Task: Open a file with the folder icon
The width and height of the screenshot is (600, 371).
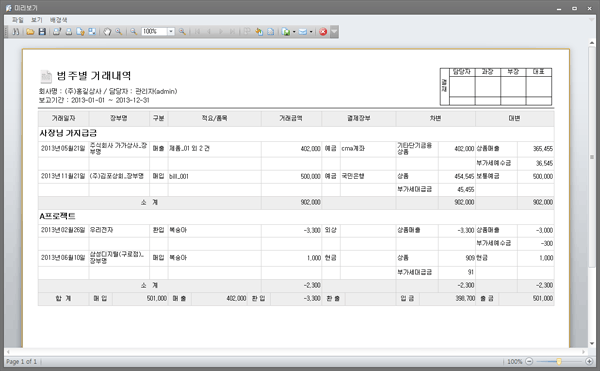Action: (x=30, y=32)
